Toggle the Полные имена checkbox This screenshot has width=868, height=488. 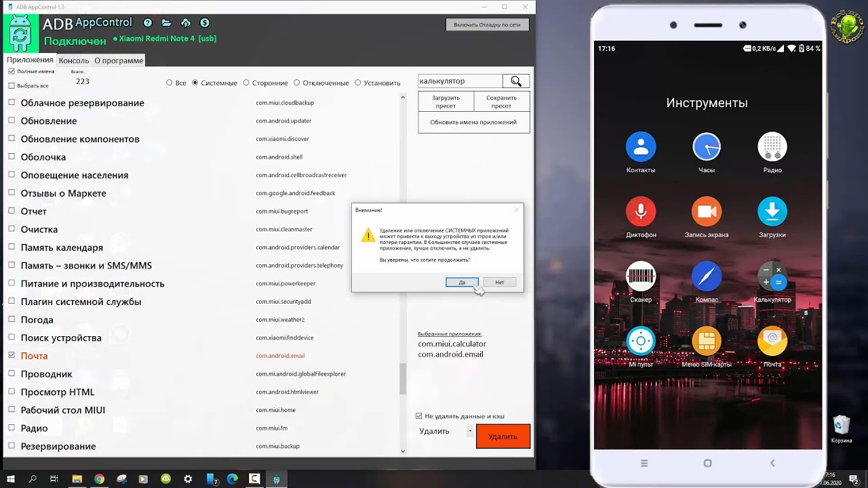tap(12, 71)
